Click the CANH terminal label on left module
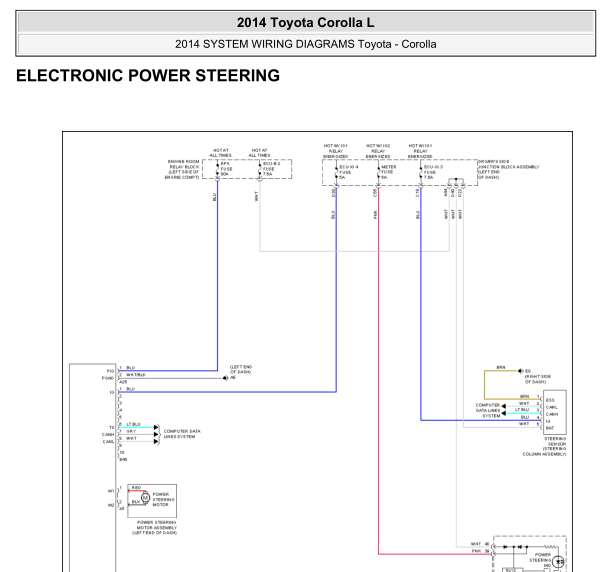Image resolution: width=602 pixels, height=572 pixels. (108, 435)
